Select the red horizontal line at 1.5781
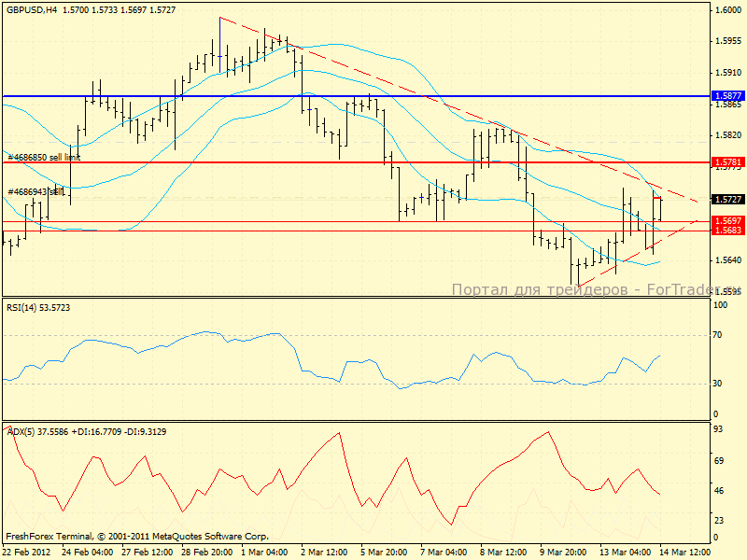 pyautogui.click(x=280, y=162)
